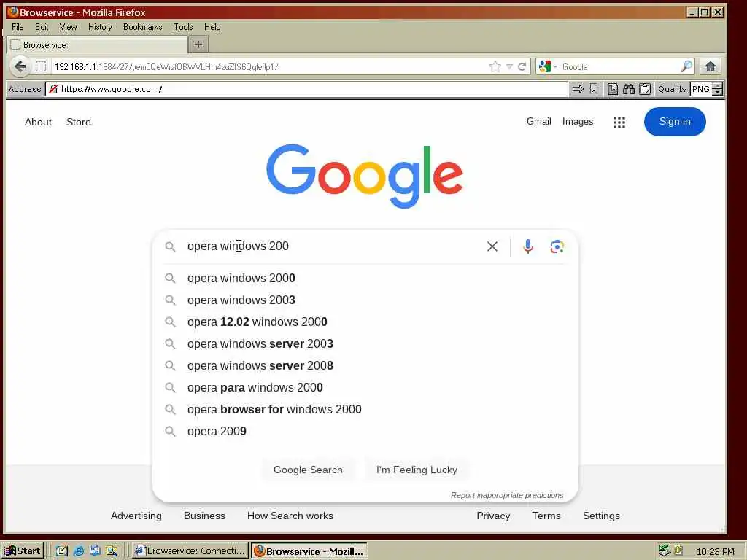Open the File menu
Viewport: 747px width, 560px height.
pyautogui.click(x=18, y=27)
